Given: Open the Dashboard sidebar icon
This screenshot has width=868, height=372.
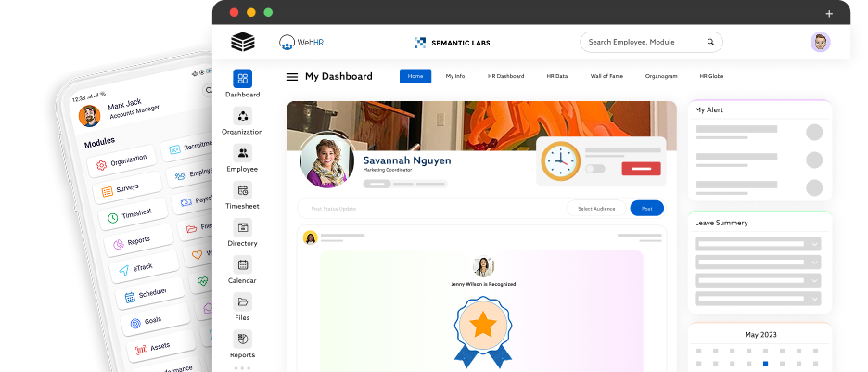Looking at the screenshot, I should 242,79.
